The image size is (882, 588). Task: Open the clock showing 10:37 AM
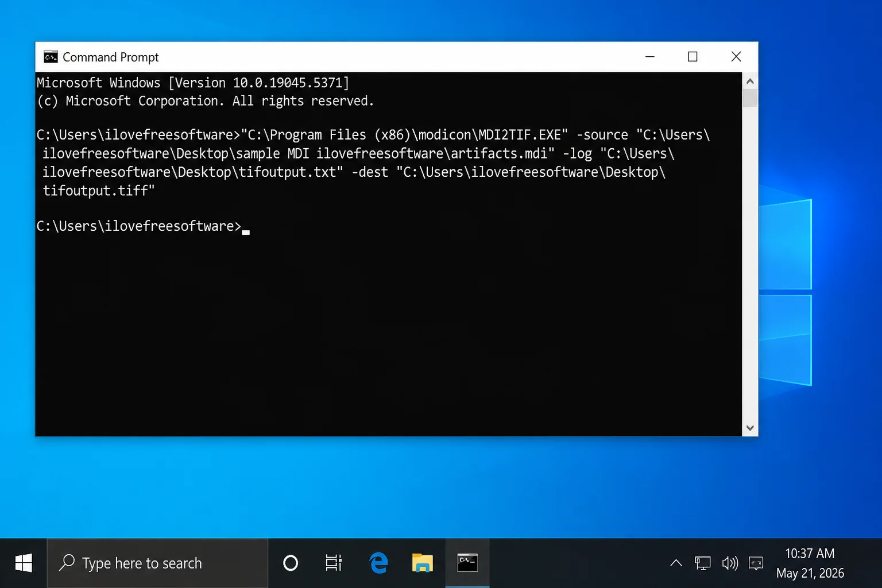coord(810,554)
